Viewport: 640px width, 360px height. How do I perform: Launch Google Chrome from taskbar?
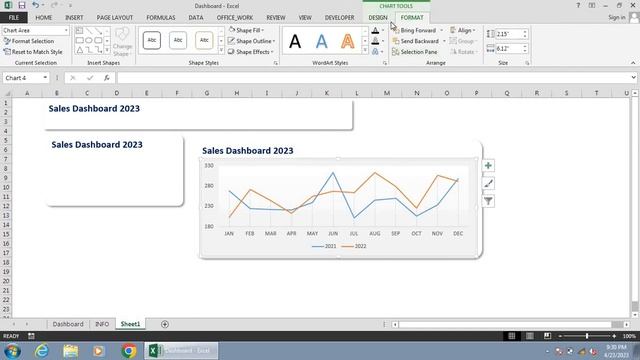(x=129, y=351)
